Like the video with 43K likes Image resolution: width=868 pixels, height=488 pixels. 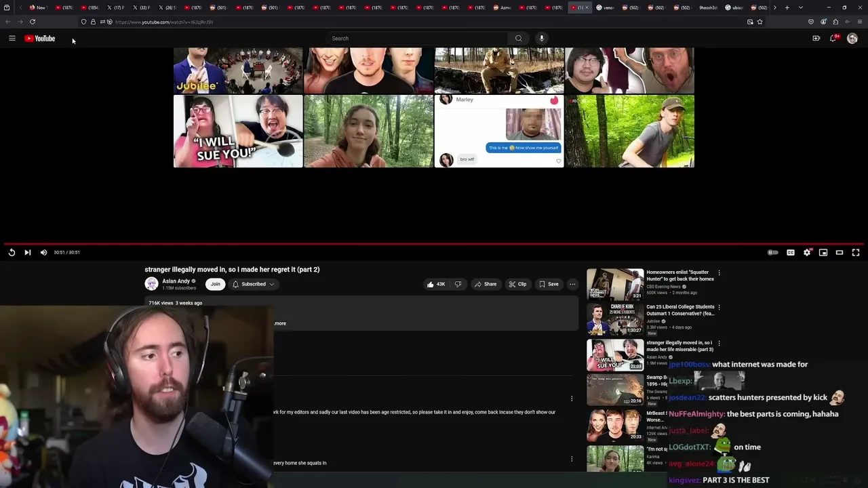tap(435, 284)
